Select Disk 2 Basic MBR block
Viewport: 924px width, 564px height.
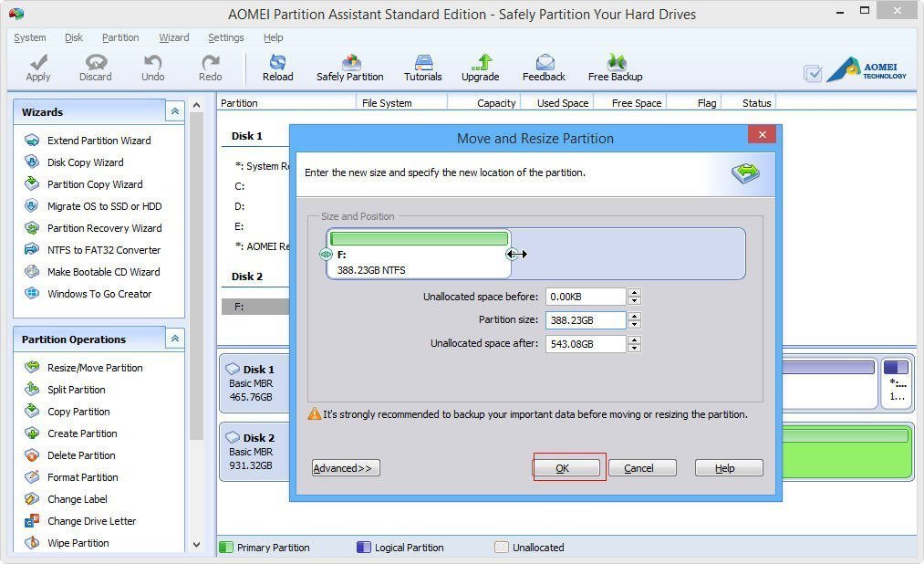[x=254, y=452]
